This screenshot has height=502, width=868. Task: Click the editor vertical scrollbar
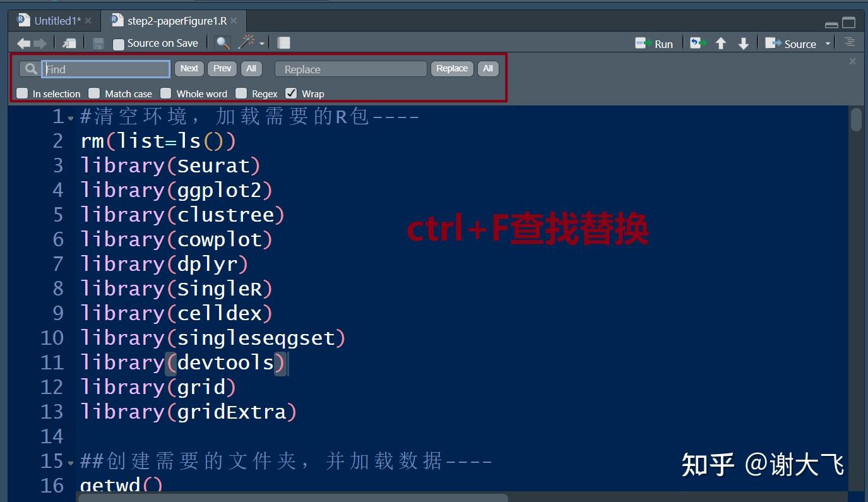coord(857,120)
